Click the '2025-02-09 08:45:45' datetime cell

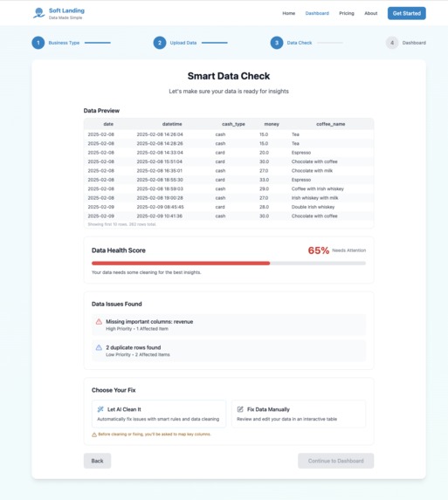(x=160, y=207)
